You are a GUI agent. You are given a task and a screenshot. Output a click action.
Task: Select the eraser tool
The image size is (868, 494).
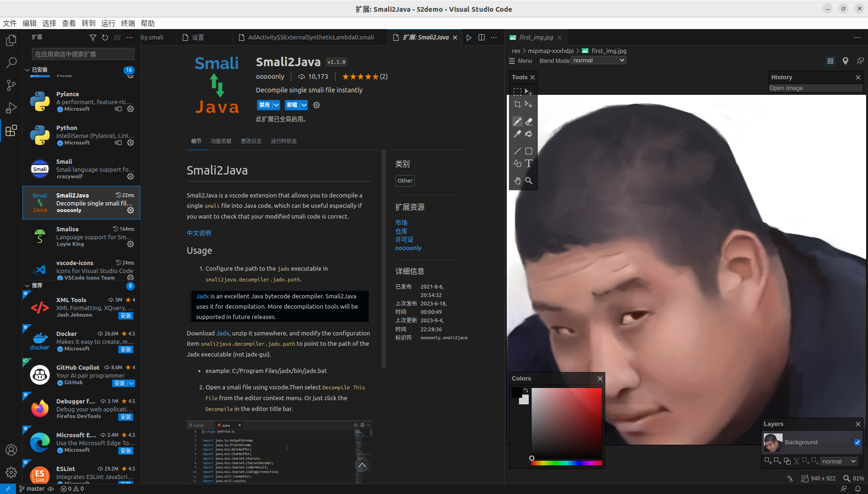[529, 122]
